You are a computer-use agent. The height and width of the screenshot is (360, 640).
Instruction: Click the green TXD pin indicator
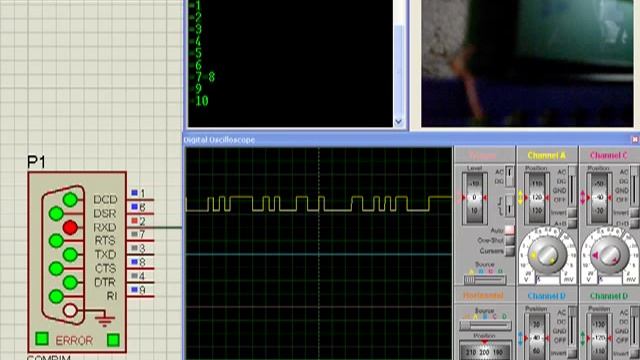pos(70,255)
